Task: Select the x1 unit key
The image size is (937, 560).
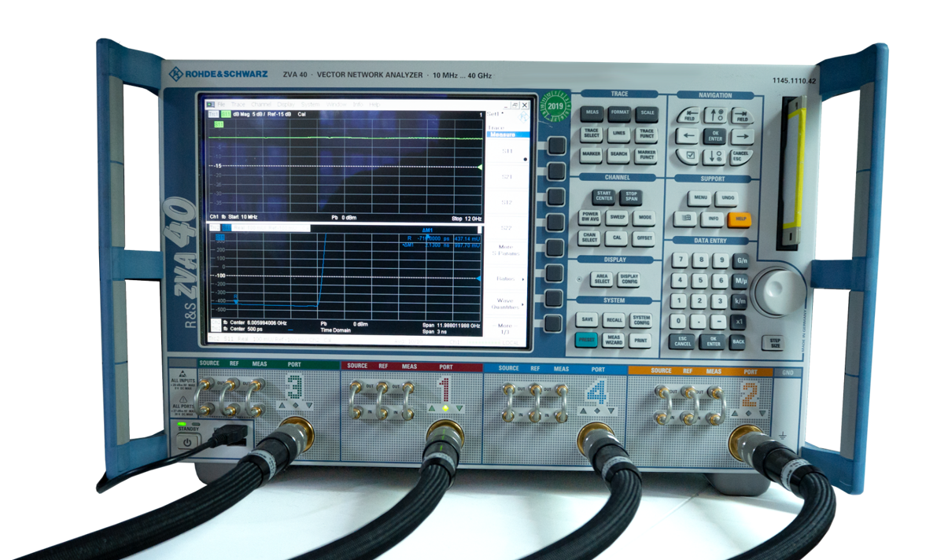Action: pyautogui.click(x=740, y=322)
